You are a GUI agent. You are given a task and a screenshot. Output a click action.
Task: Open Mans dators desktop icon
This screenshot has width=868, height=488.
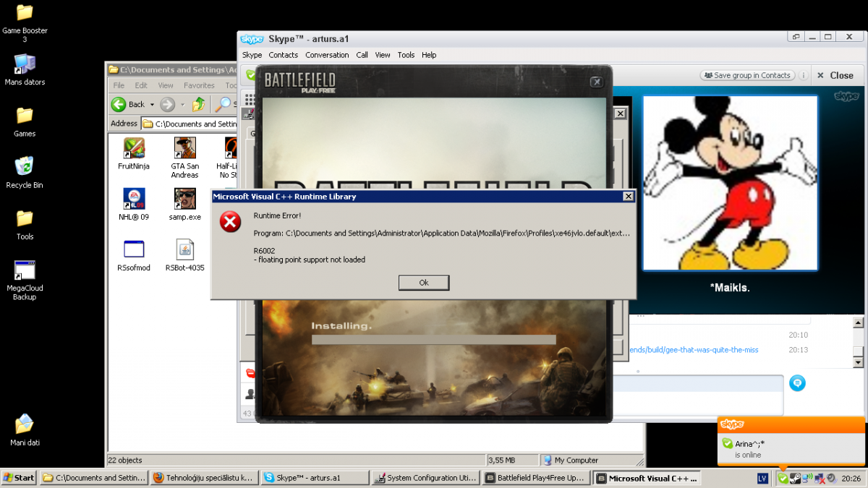pos(25,70)
